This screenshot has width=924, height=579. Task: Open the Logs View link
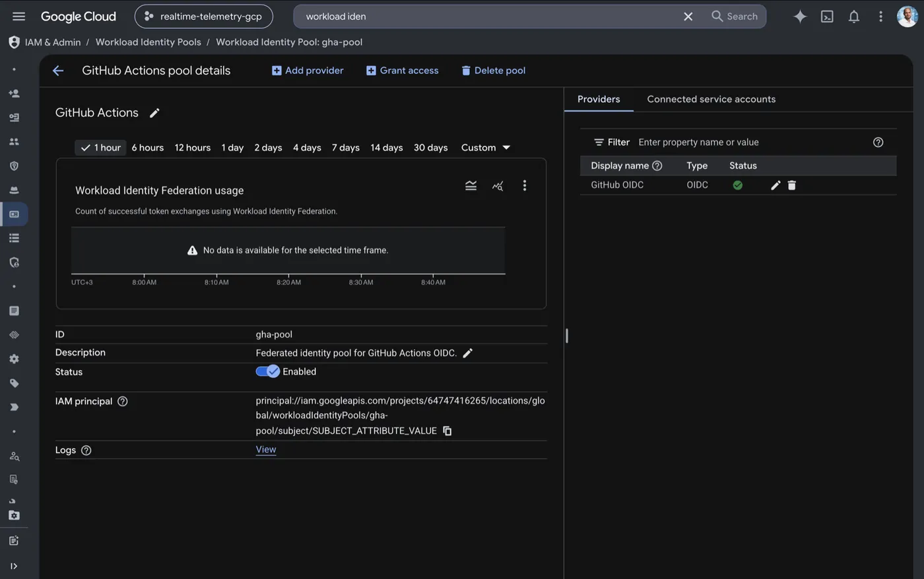click(266, 450)
